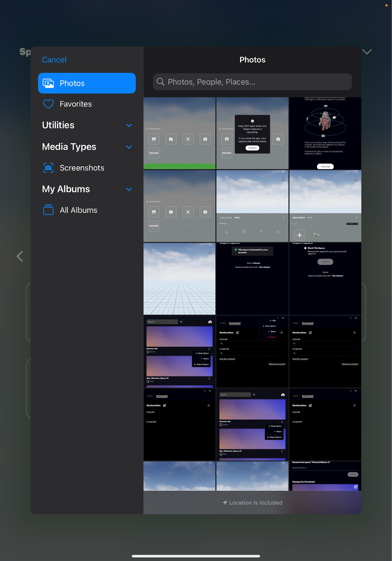Select the robot 3D capture screenshot thumbnail
Image resolution: width=392 pixels, height=561 pixels.
click(x=325, y=133)
